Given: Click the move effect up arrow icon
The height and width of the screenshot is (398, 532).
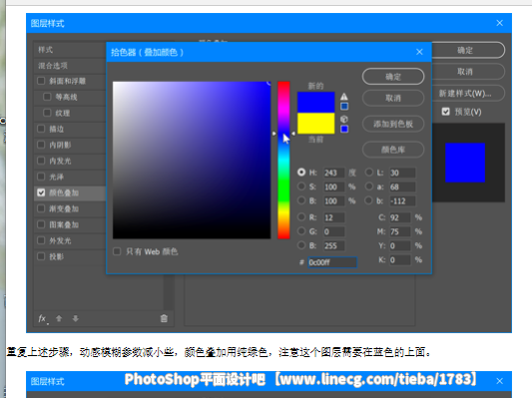Looking at the screenshot, I should point(59,318).
